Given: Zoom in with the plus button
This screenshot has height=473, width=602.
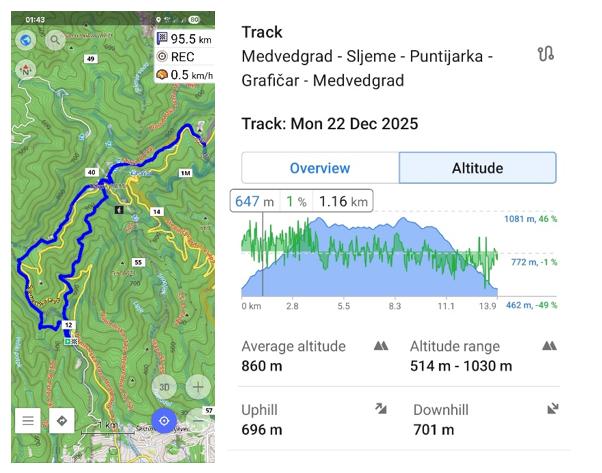Looking at the screenshot, I should pos(198,387).
